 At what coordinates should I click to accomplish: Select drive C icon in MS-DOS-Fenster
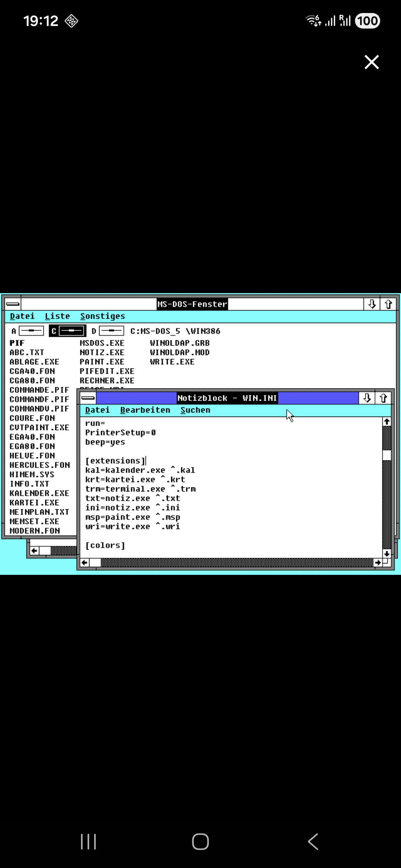[67, 331]
